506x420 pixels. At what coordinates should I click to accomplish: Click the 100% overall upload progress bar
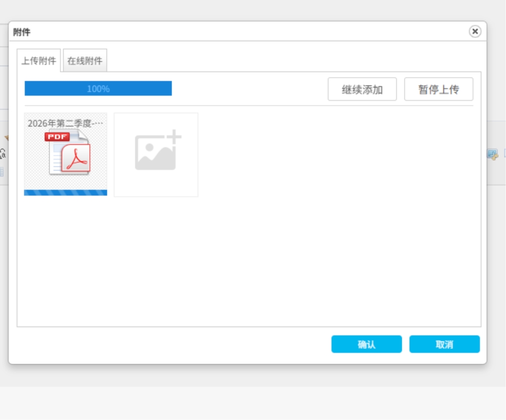point(98,89)
